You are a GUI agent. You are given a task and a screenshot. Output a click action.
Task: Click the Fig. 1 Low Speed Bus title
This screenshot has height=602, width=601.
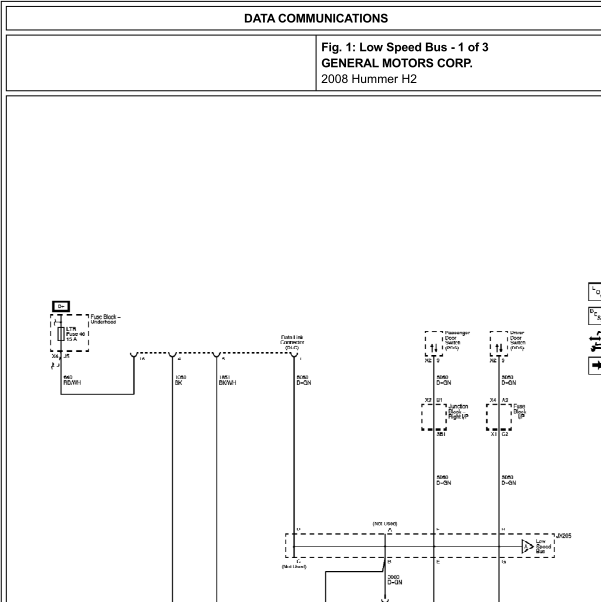pyautogui.click(x=405, y=47)
